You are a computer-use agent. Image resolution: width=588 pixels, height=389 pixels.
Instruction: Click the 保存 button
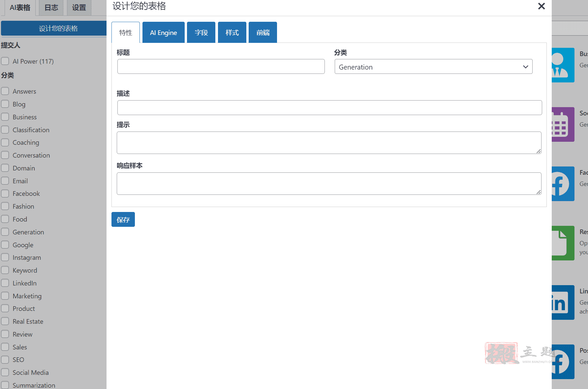point(123,220)
